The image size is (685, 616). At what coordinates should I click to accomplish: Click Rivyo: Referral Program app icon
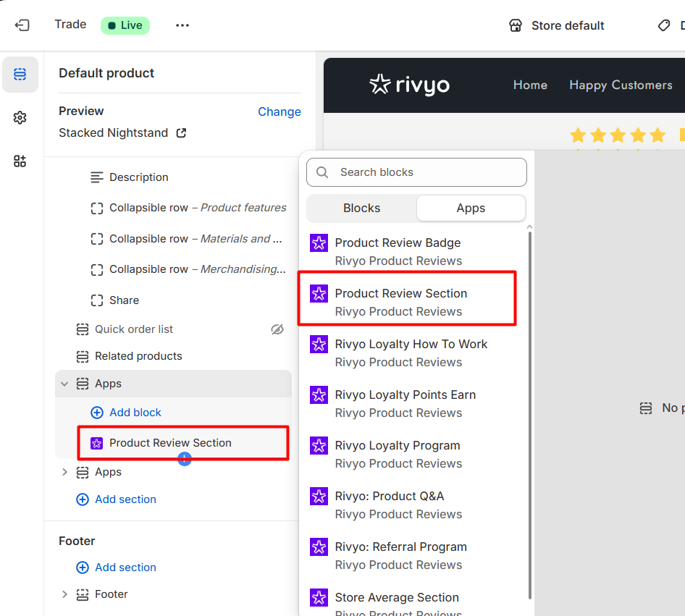[x=319, y=547]
